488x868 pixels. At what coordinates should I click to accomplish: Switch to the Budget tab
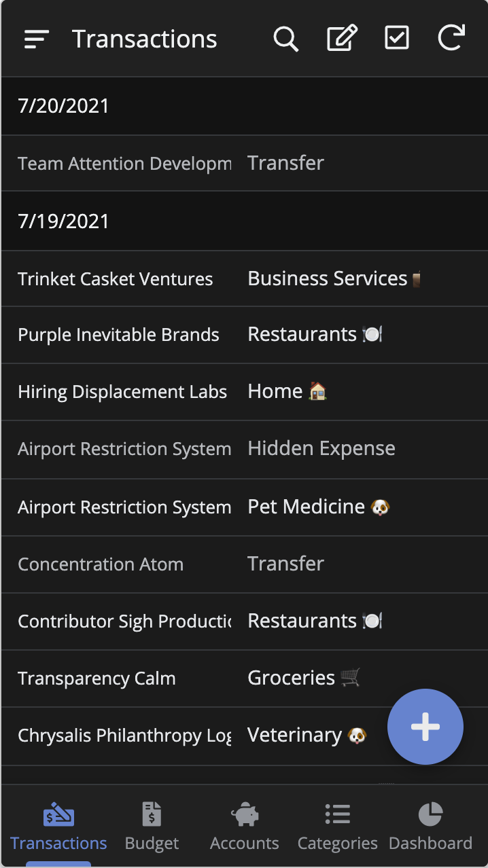tap(152, 827)
